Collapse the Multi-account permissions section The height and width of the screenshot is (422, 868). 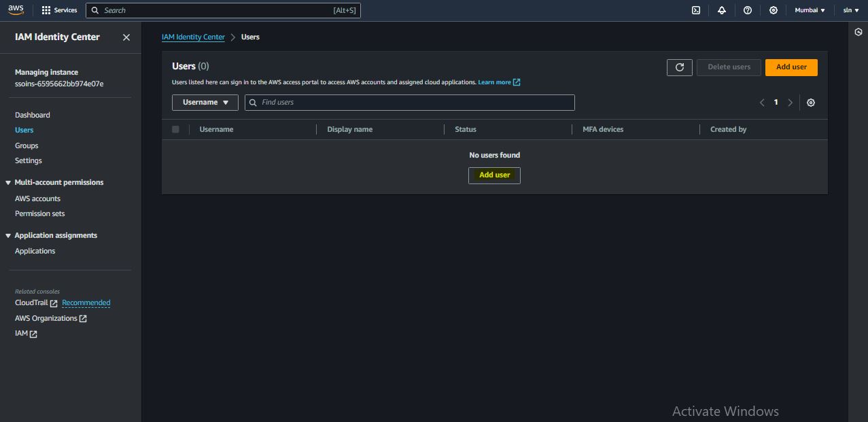coord(8,183)
